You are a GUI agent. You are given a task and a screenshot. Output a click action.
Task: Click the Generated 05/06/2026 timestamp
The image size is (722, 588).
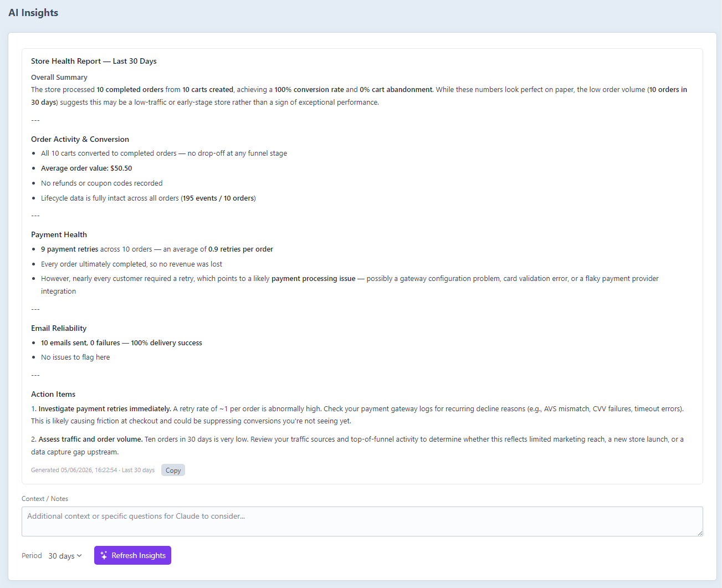pos(93,470)
